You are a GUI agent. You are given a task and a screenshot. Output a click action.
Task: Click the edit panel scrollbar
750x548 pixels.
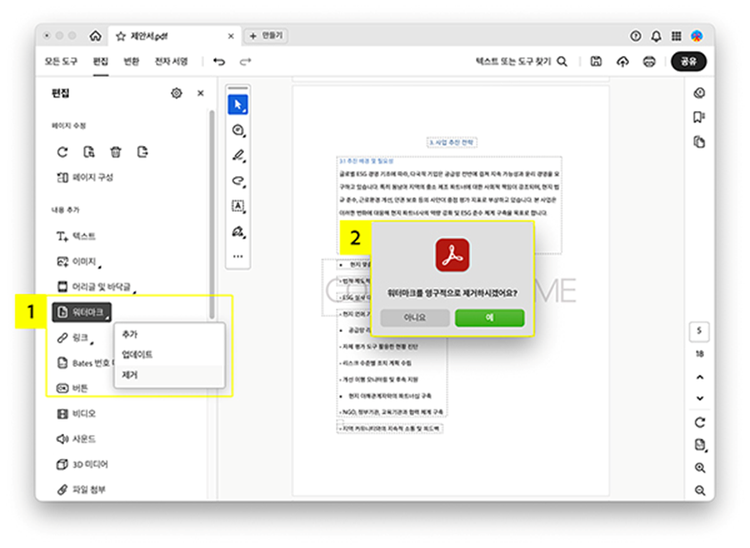point(212,214)
